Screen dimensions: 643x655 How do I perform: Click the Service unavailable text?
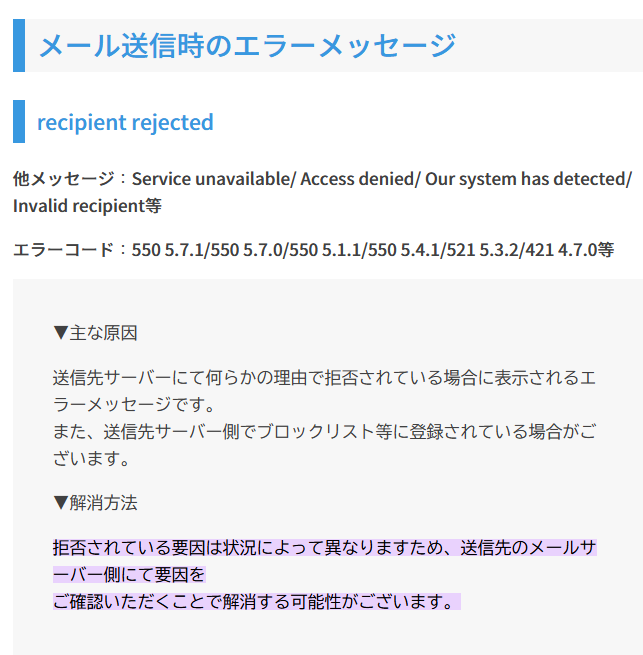tap(210, 179)
